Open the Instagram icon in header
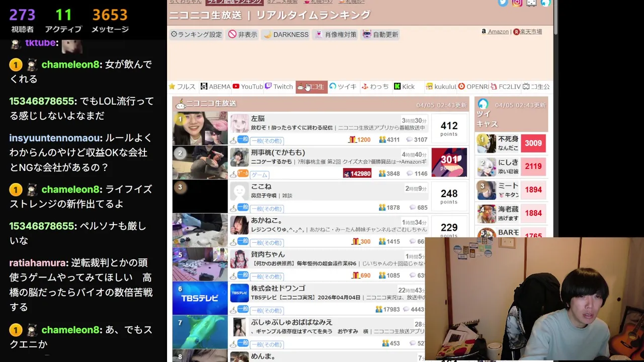The width and height of the screenshot is (644, 362). coord(517,3)
